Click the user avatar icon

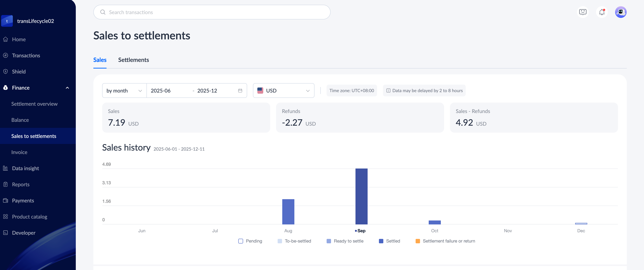621,12
